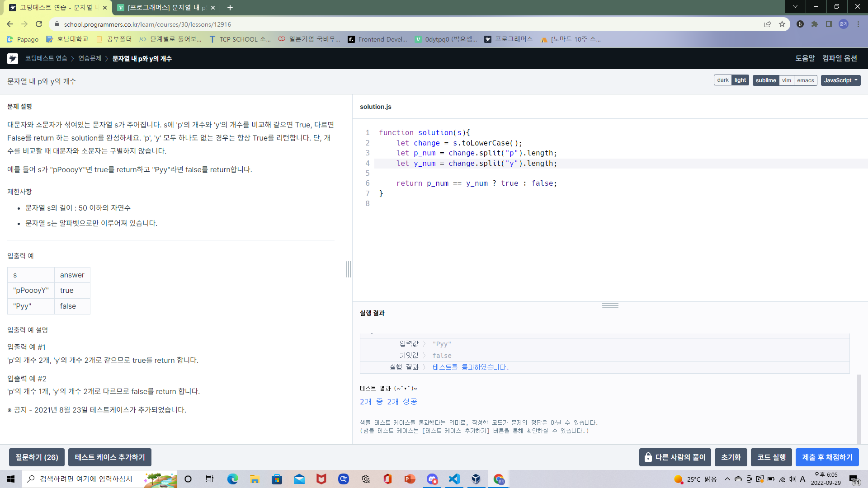
Task: Click the browser forward arrow
Action: pyautogui.click(x=24, y=24)
